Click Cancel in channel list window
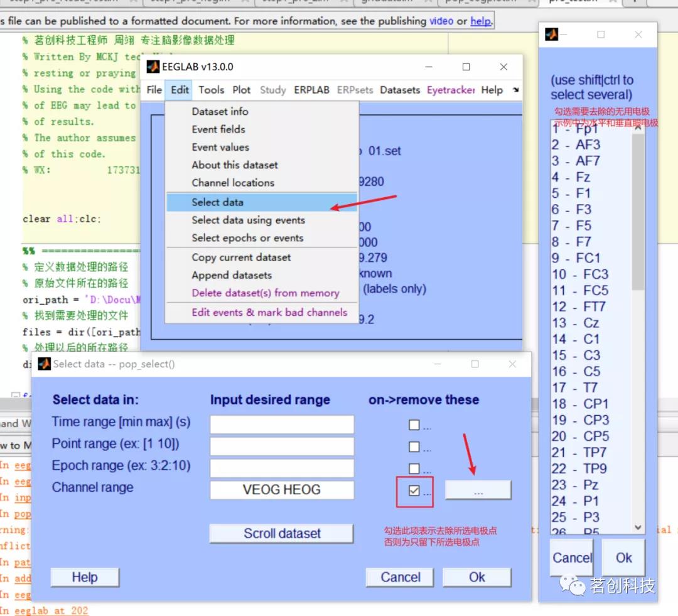The width and height of the screenshot is (678, 616). point(571,558)
